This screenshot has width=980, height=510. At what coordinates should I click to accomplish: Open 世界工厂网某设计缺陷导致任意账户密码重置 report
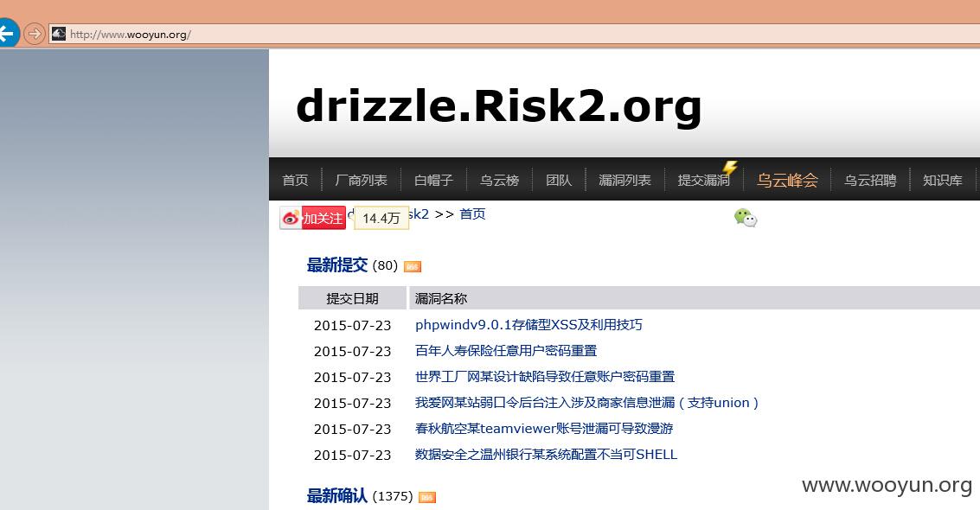click(x=545, y=377)
